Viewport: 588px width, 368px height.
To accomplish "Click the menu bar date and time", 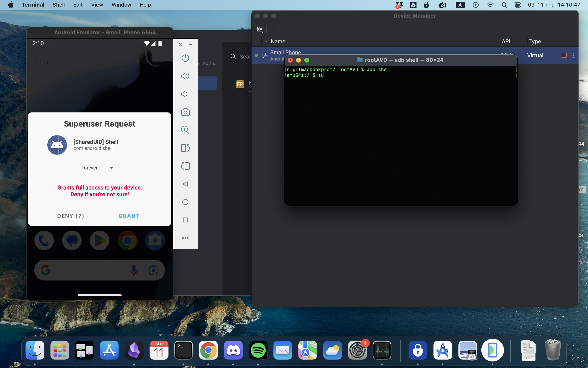I will (x=554, y=5).
